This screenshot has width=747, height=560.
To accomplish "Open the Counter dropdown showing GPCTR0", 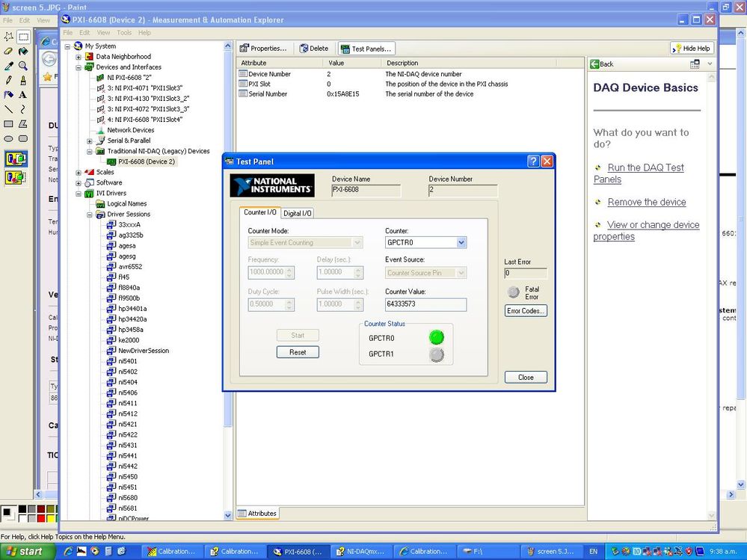I will pyautogui.click(x=461, y=242).
